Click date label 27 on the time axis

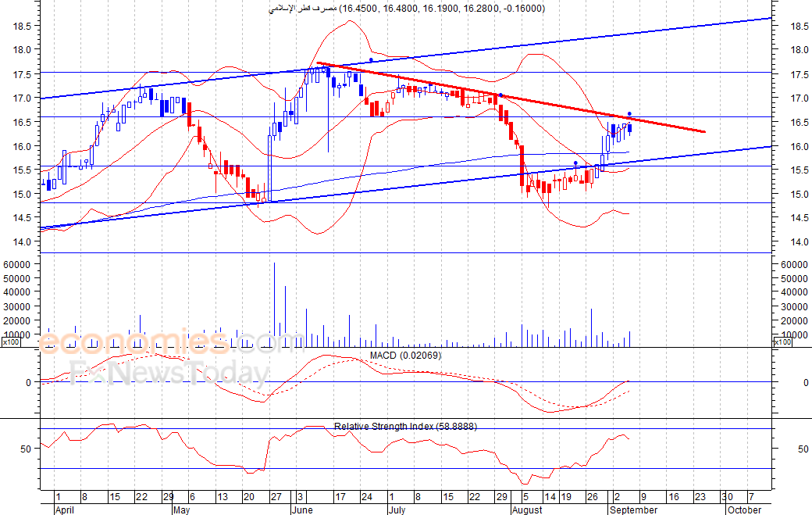(x=276, y=497)
